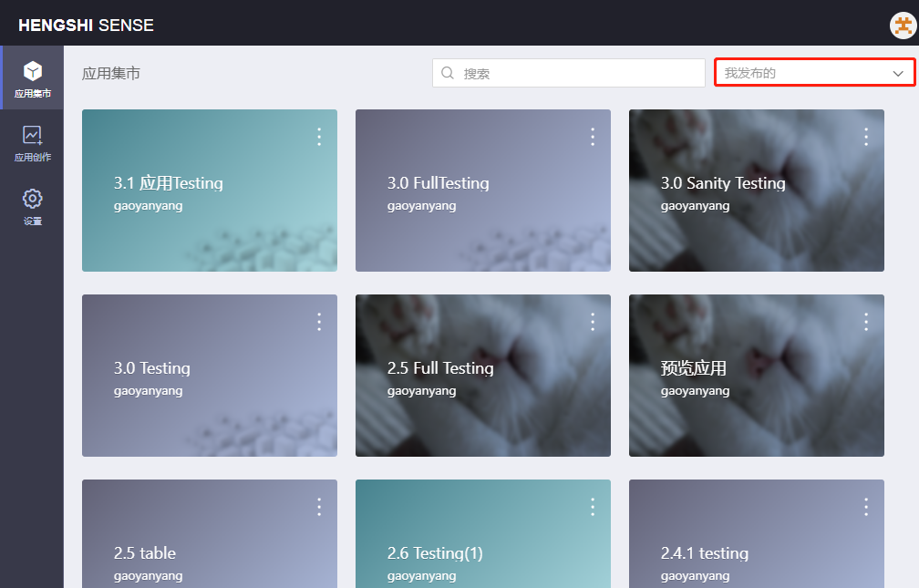This screenshot has height=588, width=919.
Task: Click gaoyanyang under 3.0 FullTesting
Action: [422, 206]
